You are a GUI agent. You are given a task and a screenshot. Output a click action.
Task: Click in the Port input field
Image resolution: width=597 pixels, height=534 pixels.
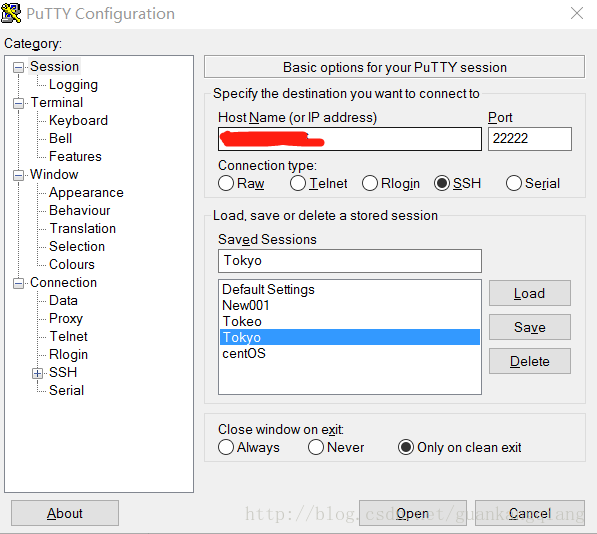pyautogui.click(x=530, y=139)
